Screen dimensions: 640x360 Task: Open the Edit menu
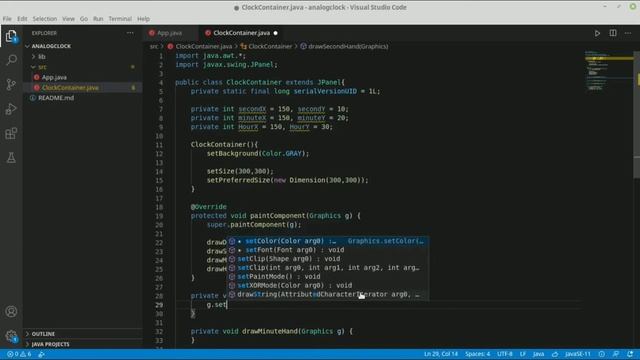point(22,19)
